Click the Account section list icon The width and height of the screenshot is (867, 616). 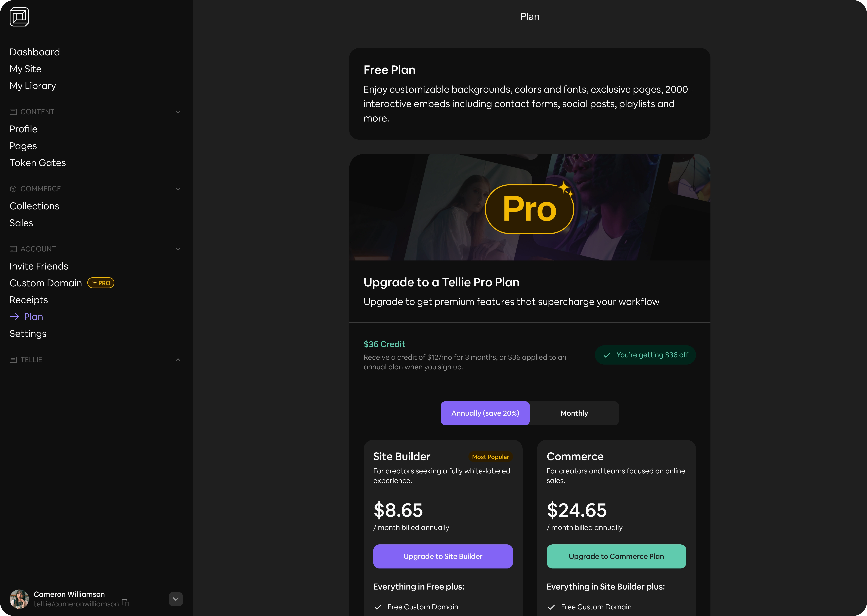click(13, 249)
